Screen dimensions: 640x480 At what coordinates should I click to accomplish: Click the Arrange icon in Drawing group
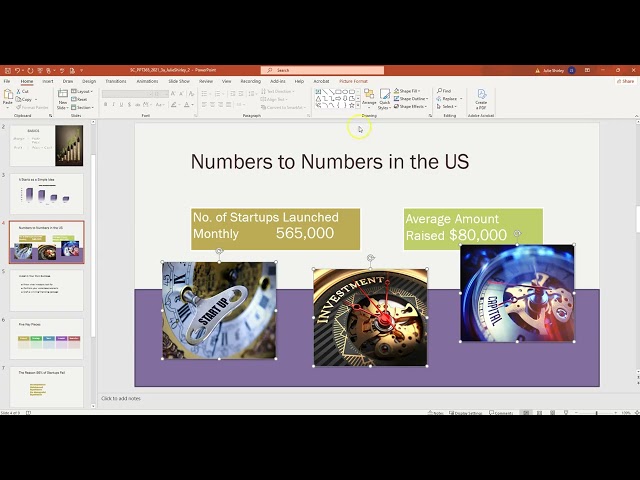[369, 95]
